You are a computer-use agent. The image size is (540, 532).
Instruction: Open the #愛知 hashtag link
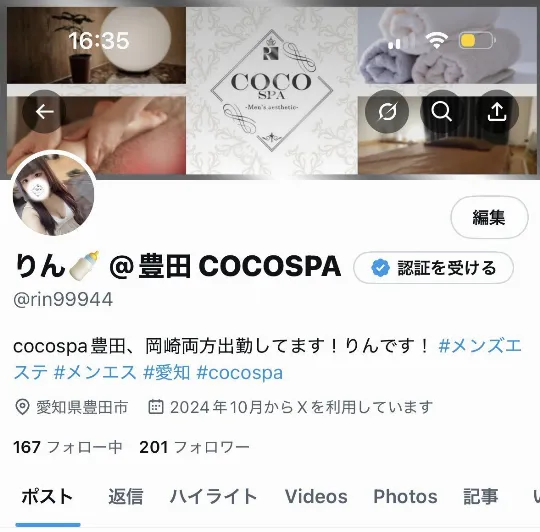[x=167, y=373]
